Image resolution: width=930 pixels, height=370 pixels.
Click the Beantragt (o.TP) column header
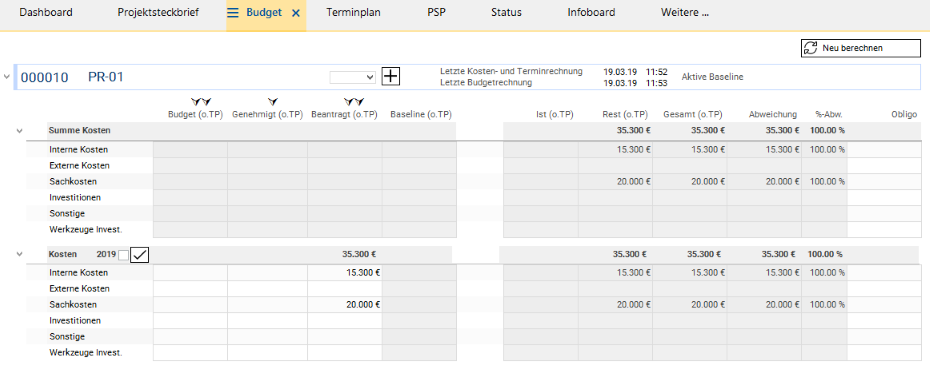(344, 114)
